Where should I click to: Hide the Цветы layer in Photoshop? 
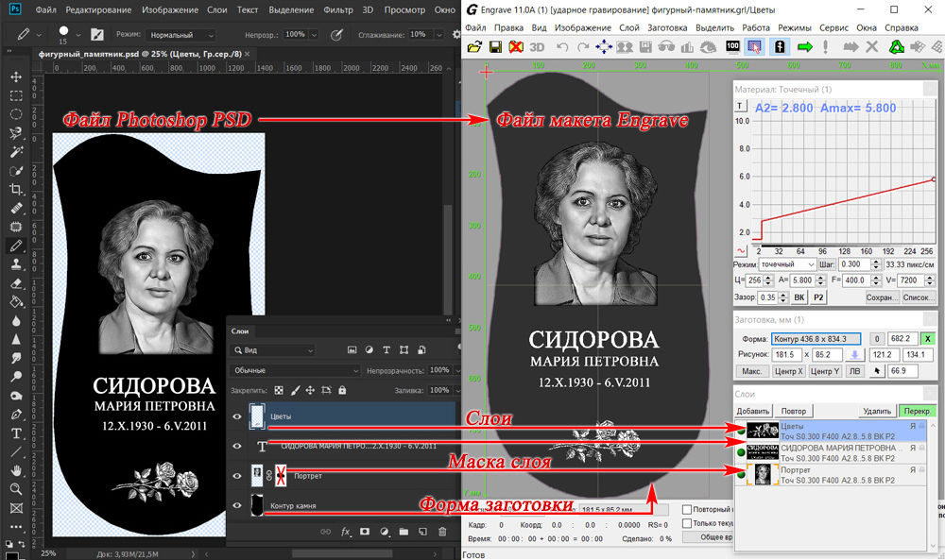pyautogui.click(x=237, y=416)
